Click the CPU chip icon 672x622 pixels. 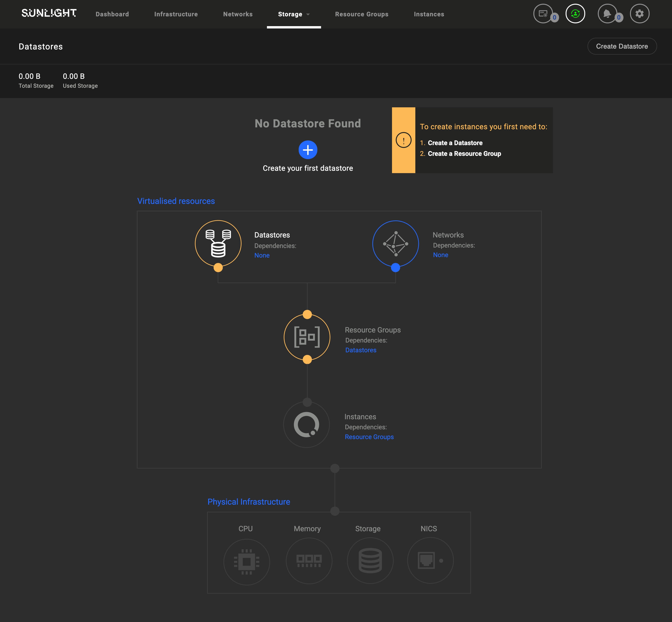[246, 562]
